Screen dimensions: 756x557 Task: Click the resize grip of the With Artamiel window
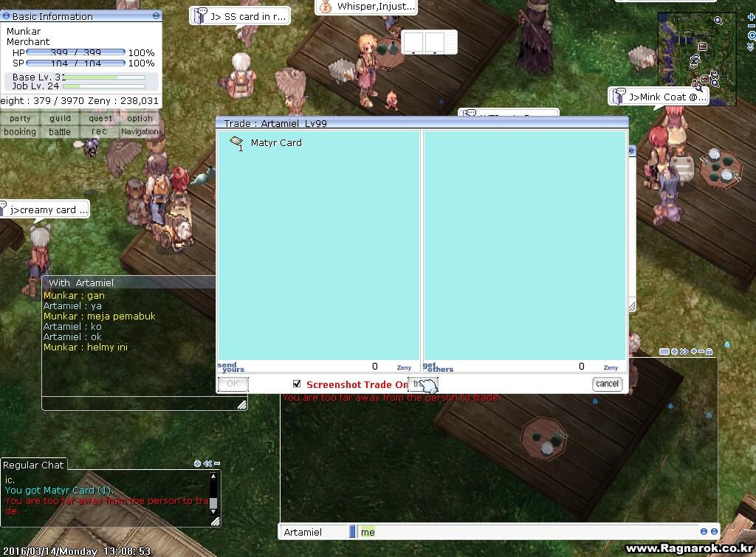point(242,405)
